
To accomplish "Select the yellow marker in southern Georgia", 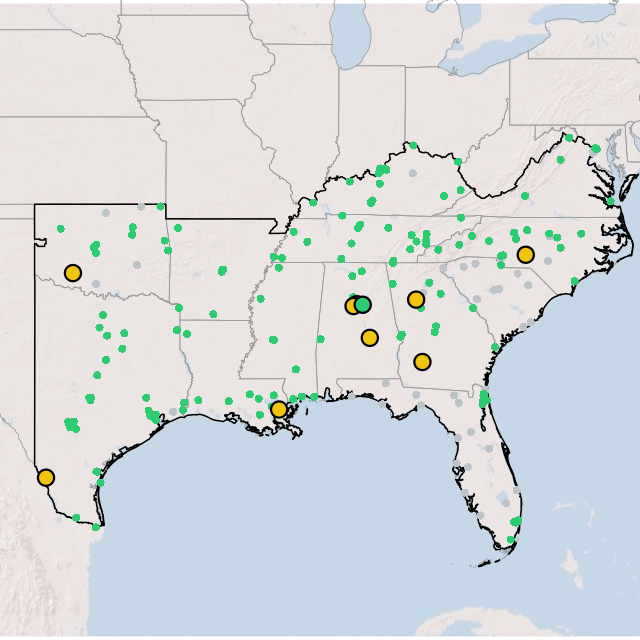I will tap(422, 362).
